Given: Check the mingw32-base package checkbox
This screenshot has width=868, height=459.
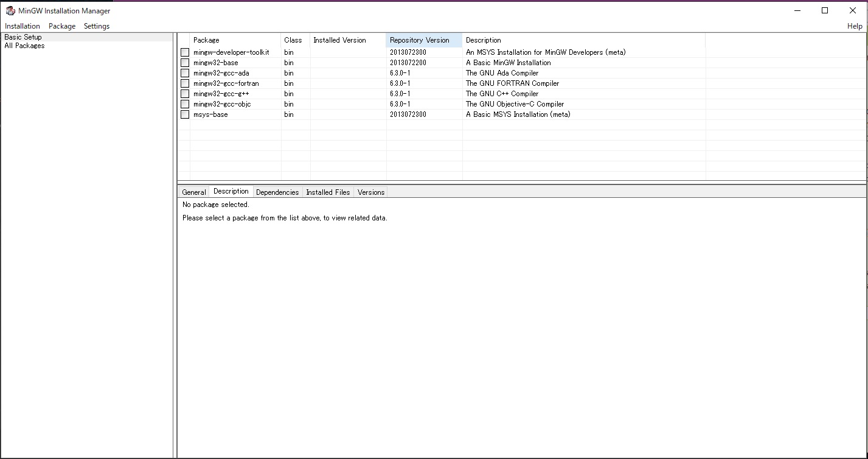Looking at the screenshot, I should (184, 62).
